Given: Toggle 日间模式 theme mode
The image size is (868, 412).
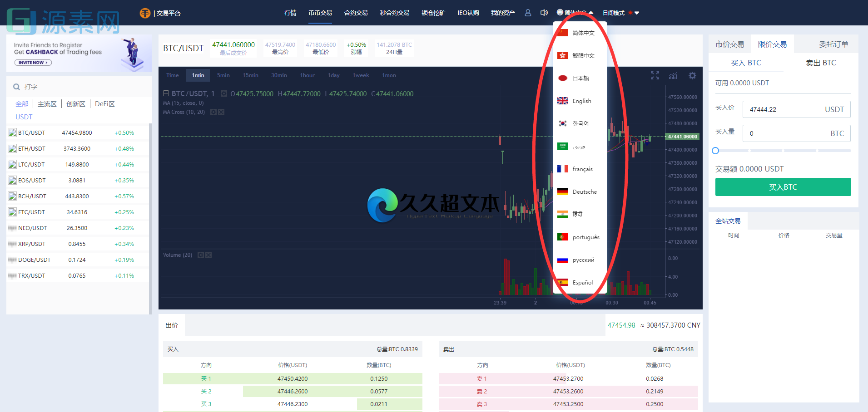Looking at the screenshot, I should (614, 13).
